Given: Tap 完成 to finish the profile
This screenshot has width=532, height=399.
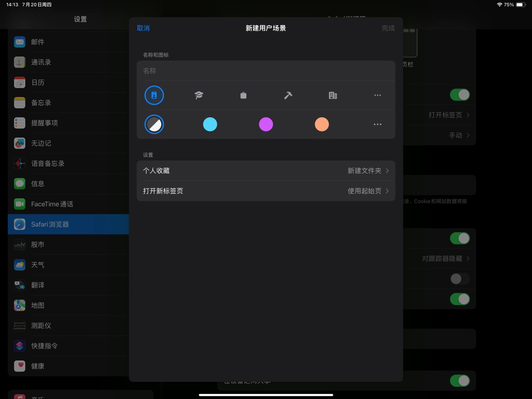Looking at the screenshot, I should coord(388,28).
